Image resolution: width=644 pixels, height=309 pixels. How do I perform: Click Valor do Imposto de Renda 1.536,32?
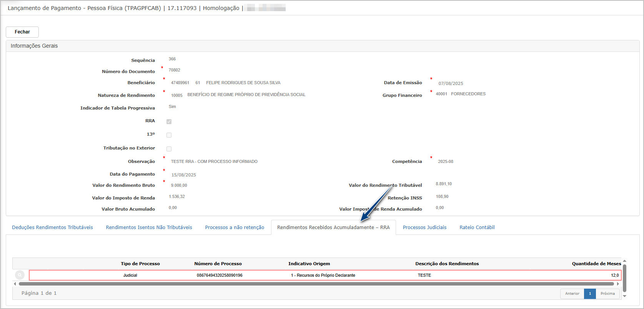pos(177,196)
